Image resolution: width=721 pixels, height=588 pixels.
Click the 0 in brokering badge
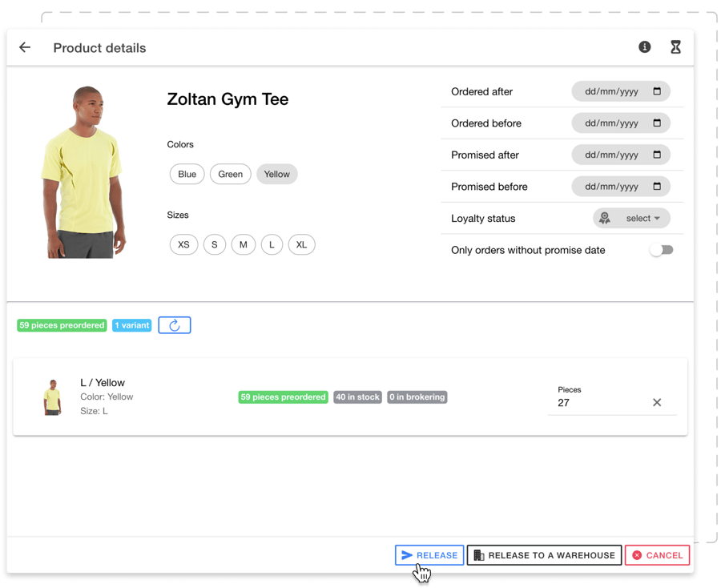[x=417, y=397]
